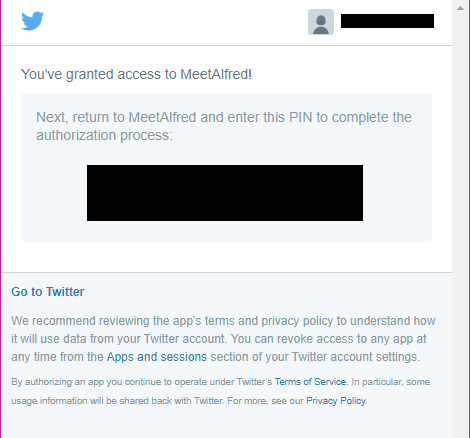Click the "You've granted access to MeetAlfred!" heading
The image size is (471, 438).
(136, 74)
